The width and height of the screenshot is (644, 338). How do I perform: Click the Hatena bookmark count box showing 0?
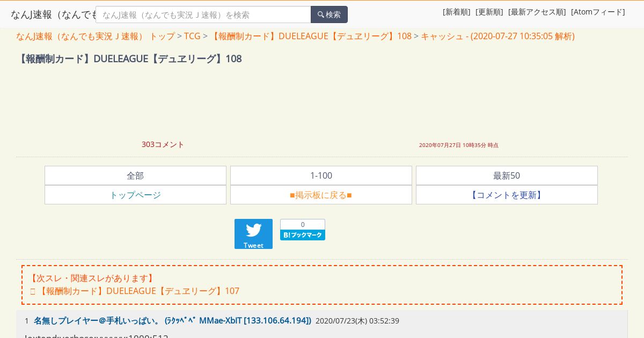coord(303,225)
